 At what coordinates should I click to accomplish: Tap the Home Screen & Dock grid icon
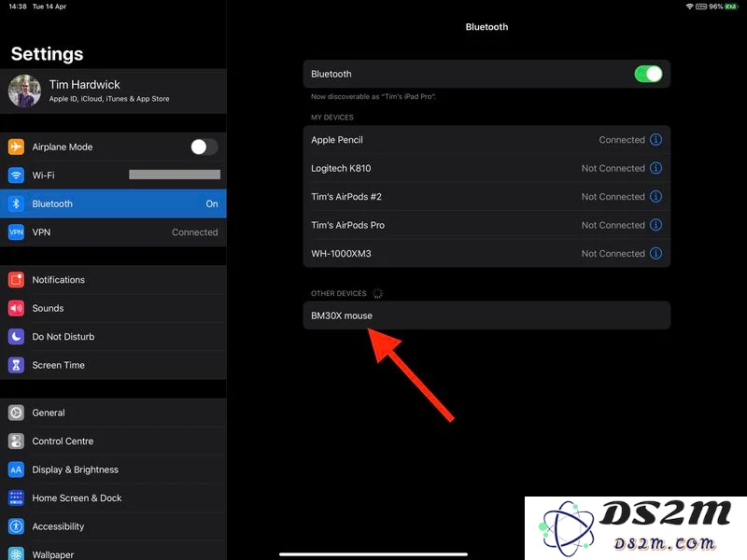[x=16, y=498]
